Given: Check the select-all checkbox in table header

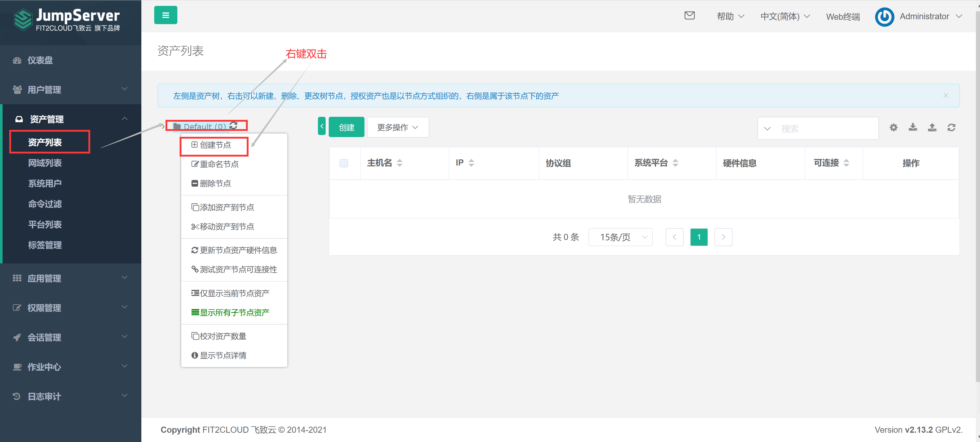Looking at the screenshot, I should [x=344, y=163].
